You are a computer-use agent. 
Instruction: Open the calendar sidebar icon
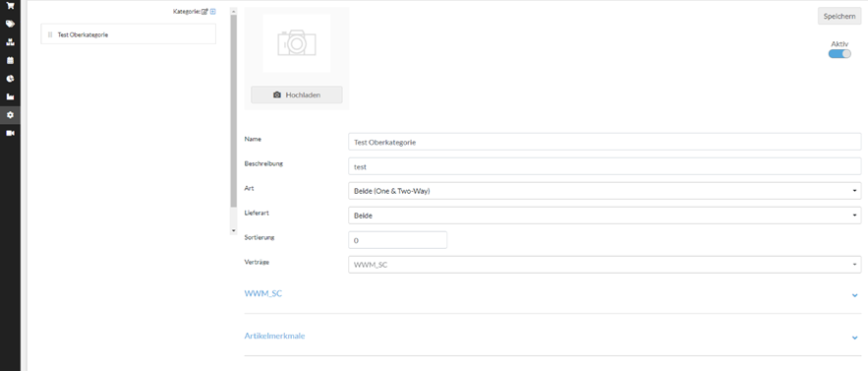tap(10, 60)
